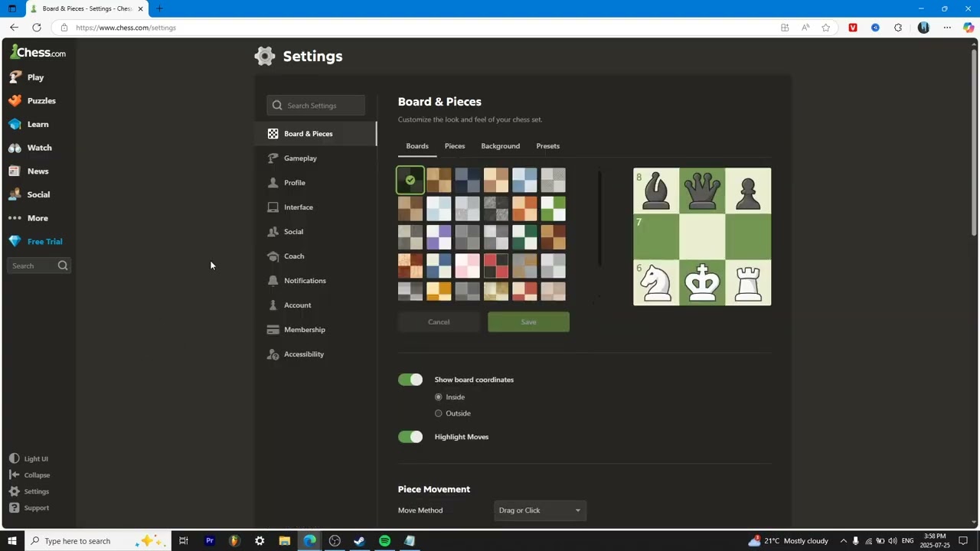
Task: Click the Save button
Action: pos(528,322)
